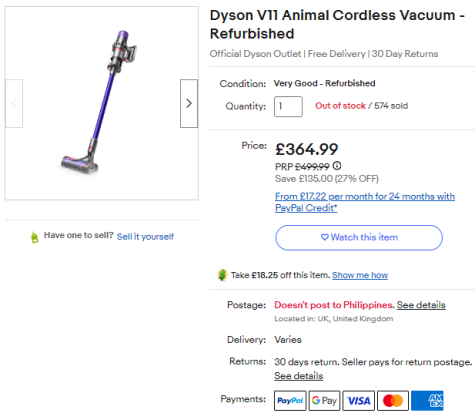Image resolution: width=475 pixels, height=413 pixels.
Task: Click the PRP price info icon
Action: pos(337,165)
